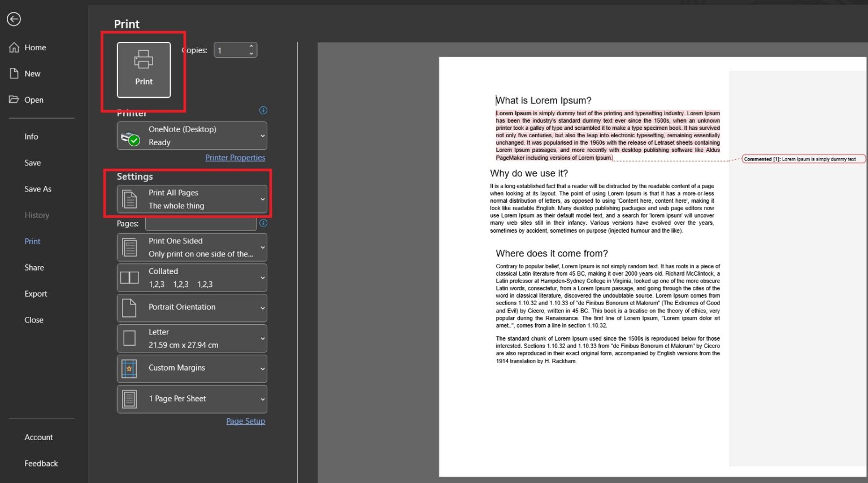Open the Printer selection dropdown
This screenshot has height=483, width=868.
click(x=262, y=136)
